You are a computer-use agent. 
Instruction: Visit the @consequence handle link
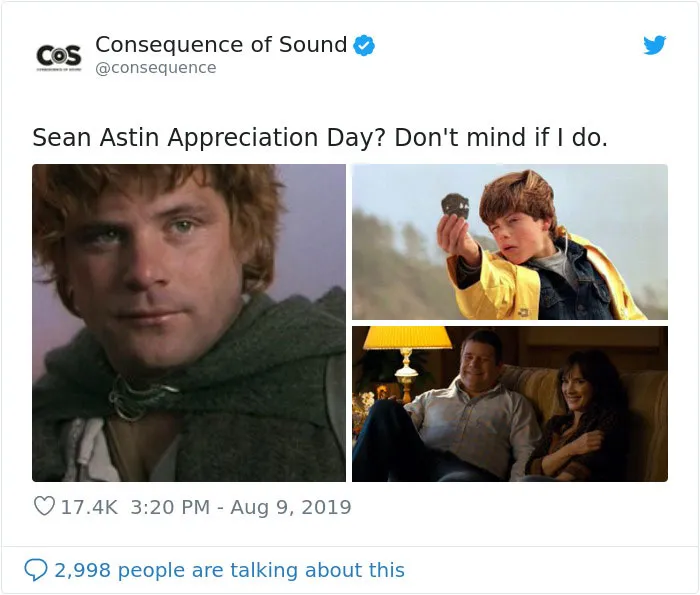155,68
